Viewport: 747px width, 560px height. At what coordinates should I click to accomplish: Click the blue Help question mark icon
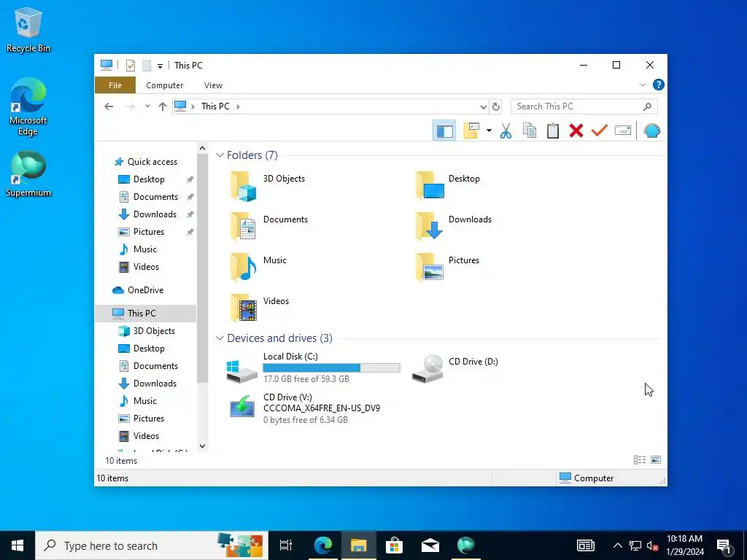[x=659, y=85]
